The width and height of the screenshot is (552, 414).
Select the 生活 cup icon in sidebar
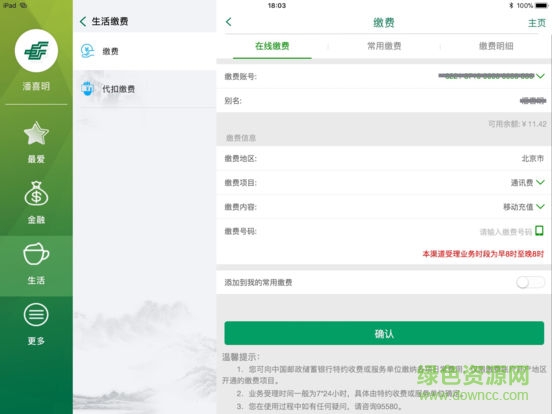[36, 253]
